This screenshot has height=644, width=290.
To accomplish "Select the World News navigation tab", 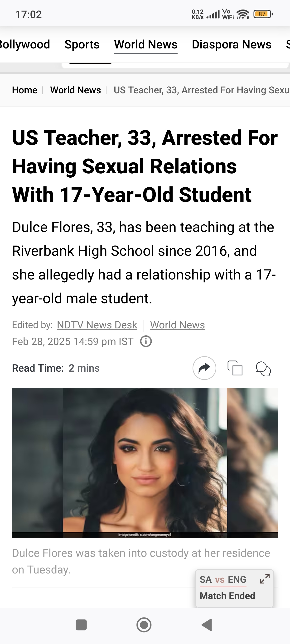I will click(x=146, y=44).
